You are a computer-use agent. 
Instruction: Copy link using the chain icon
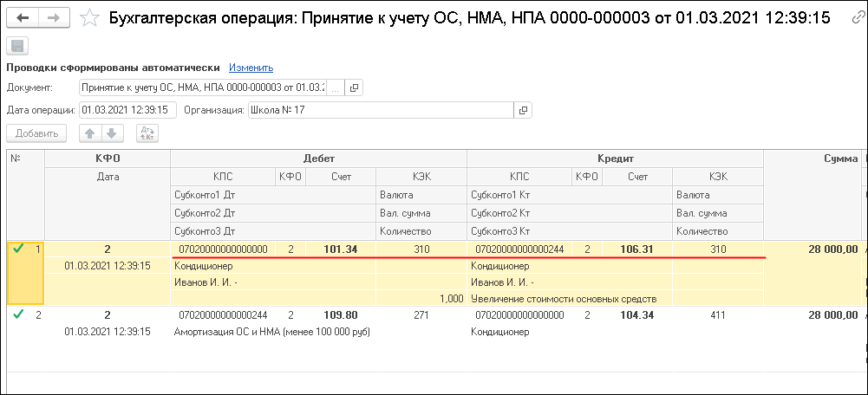coord(857,18)
